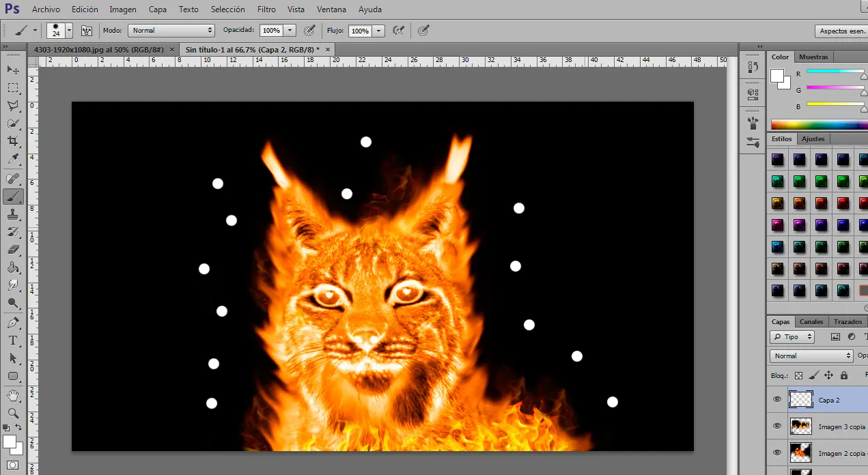Screen dimensions: 868x475
Task: Toggle lock all padlock icon
Action: [x=844, y=375]
